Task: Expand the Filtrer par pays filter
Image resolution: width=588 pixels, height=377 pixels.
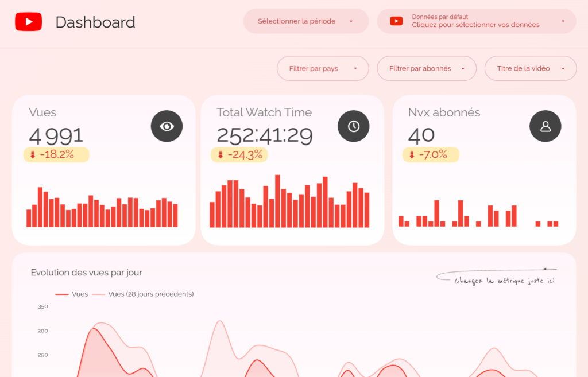Action: click(323, 68)
